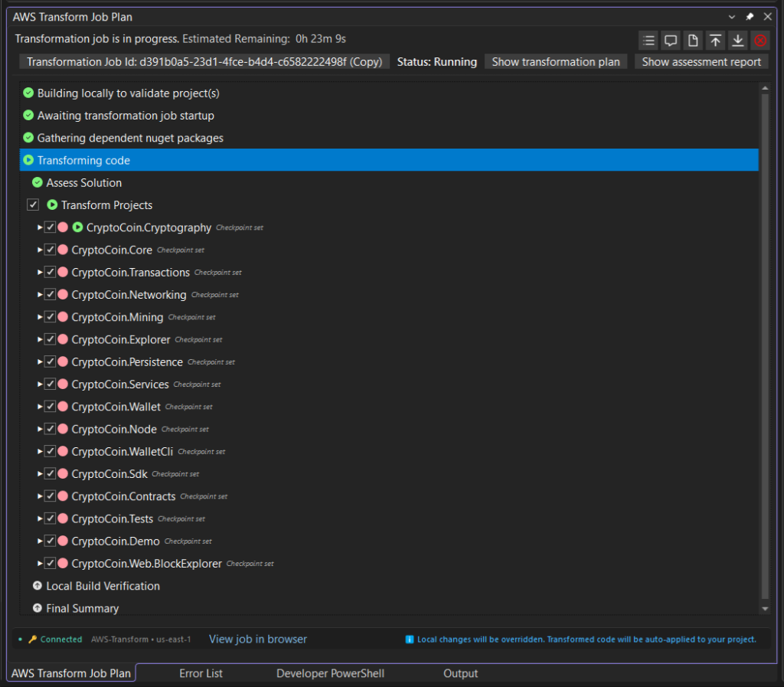Toggle the CryptoCoin.Web.BlockExplorer checkbox
The width and height of the screenshot is (784, 687).
coord(50,563)
